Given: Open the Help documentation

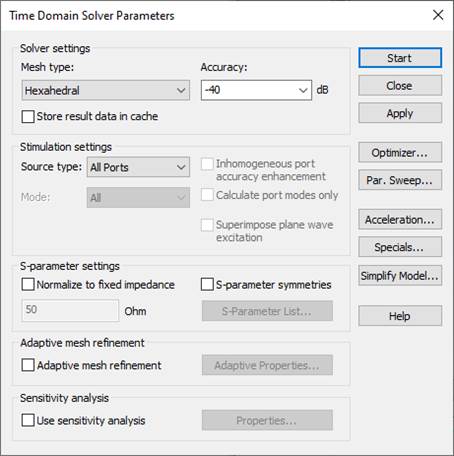Looking at the screenshot, I should [x=400, y=316].
